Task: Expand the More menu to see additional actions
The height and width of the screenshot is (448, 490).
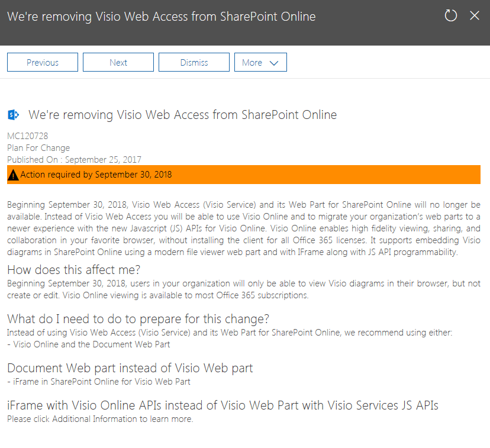Action: click(260, 62)
